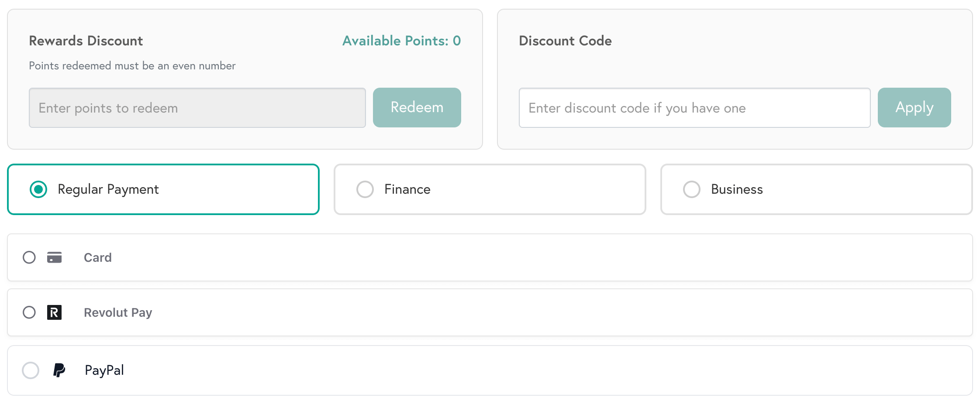This screenshot has height=404, width=980.
Task: Click the discount code entry field
Action: point(694,108)
